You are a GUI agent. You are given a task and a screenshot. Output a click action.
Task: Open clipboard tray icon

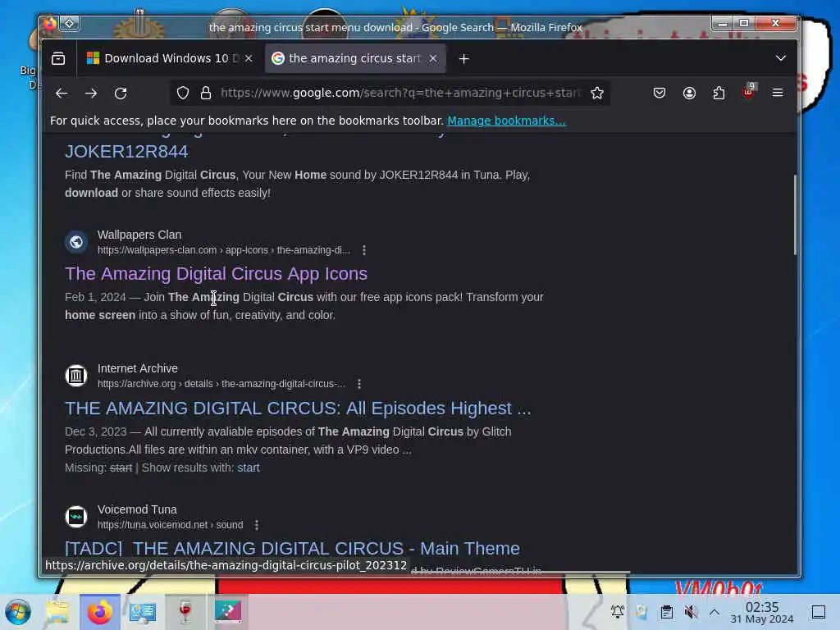pos(666,611)
